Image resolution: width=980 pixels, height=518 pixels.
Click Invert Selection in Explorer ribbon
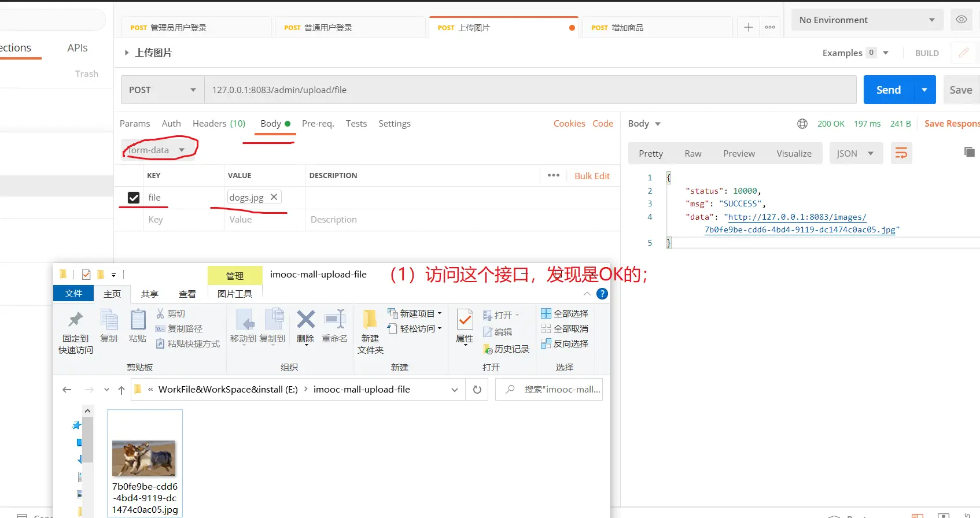(x=565, y=343)
